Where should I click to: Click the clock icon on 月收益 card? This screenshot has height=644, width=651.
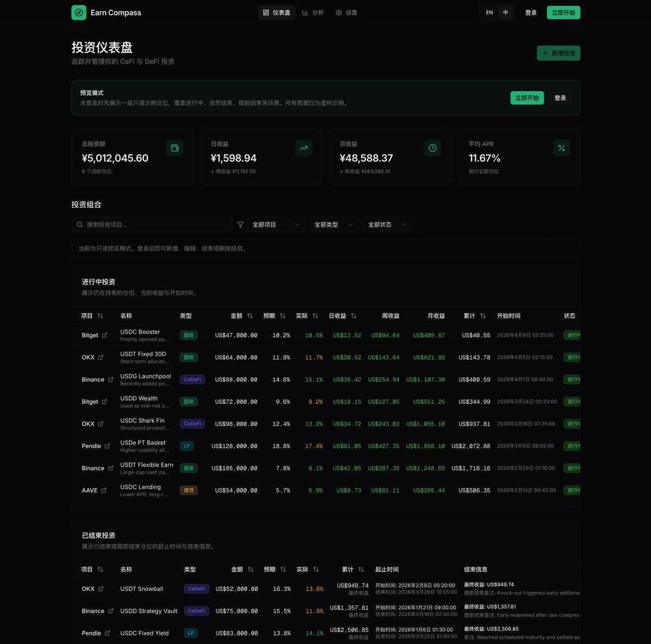[432, 148]
